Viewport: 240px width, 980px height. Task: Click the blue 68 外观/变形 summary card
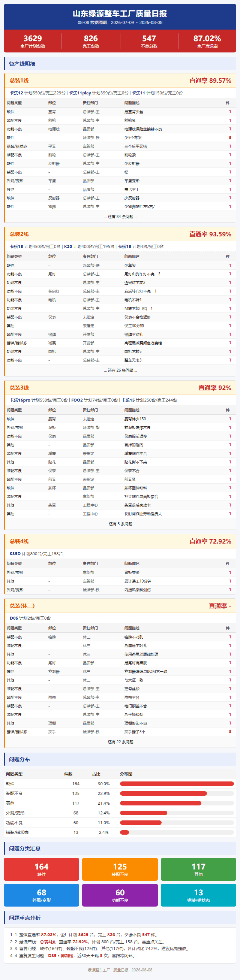pyautogui.click(x=42, y=895)
